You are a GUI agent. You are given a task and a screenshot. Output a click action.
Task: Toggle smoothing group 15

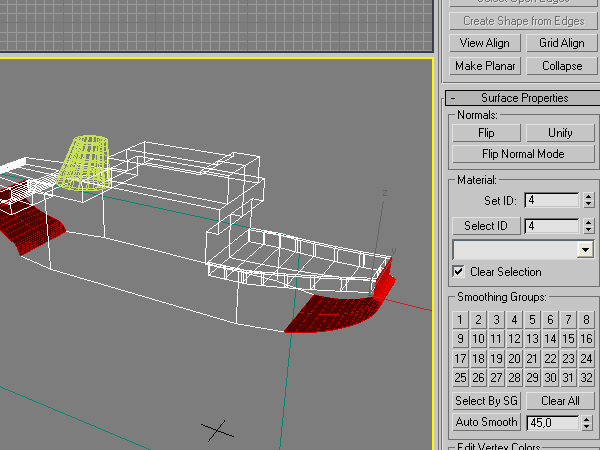pyautogui.click(x=568, y=339)
